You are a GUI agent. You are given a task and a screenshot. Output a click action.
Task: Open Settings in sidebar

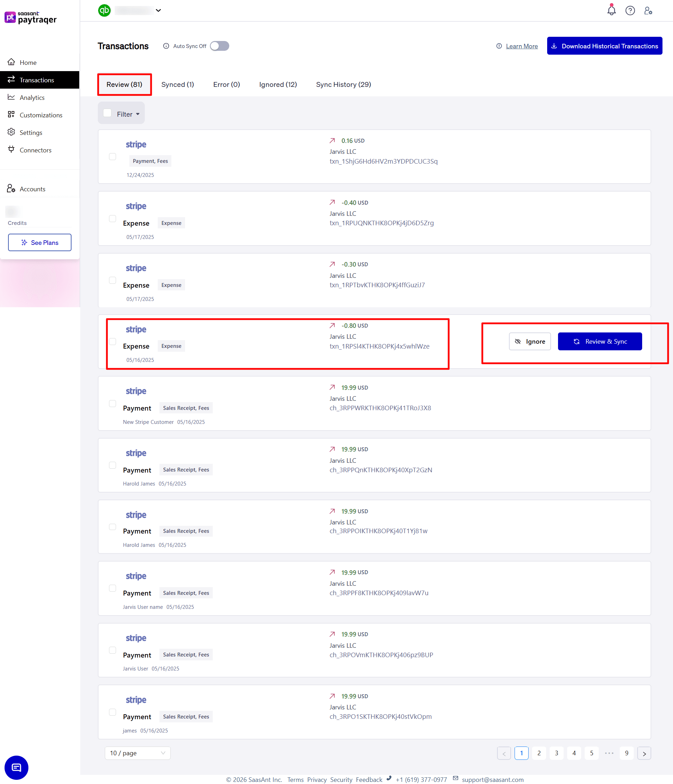tap(30, 132)
